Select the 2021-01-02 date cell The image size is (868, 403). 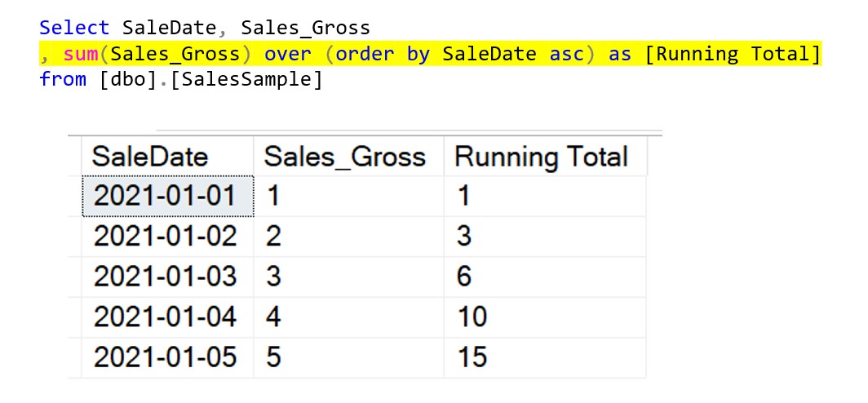point(166,236)
